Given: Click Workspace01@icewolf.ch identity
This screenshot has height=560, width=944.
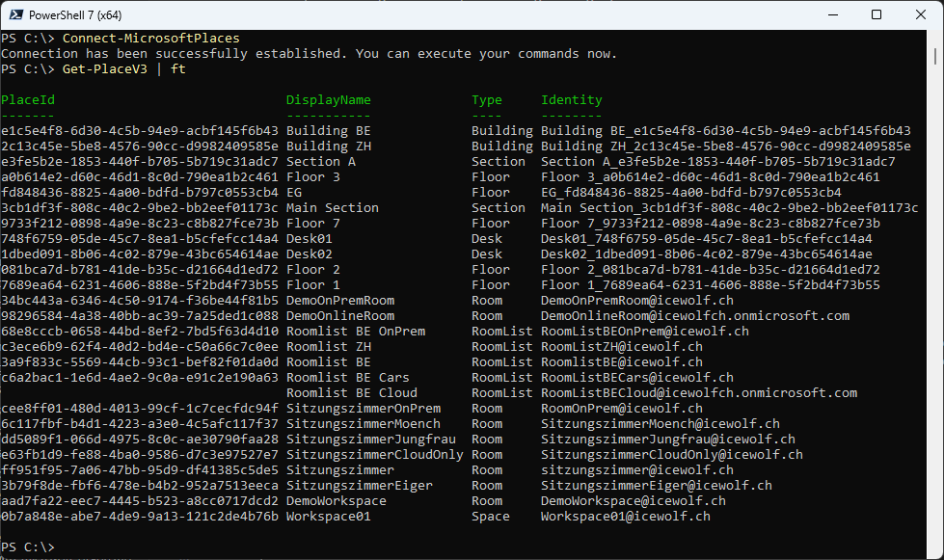Looking at the screenshot, I should 625,517.
